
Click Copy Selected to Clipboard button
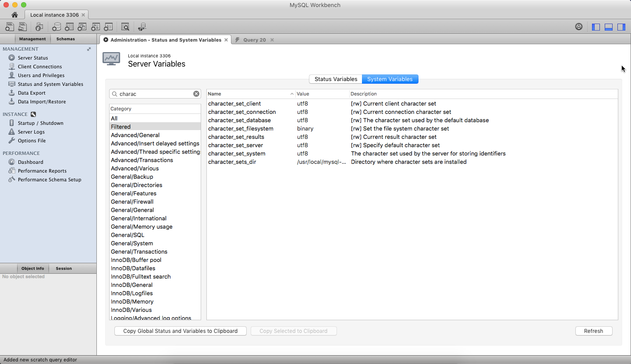pos(294,331)
